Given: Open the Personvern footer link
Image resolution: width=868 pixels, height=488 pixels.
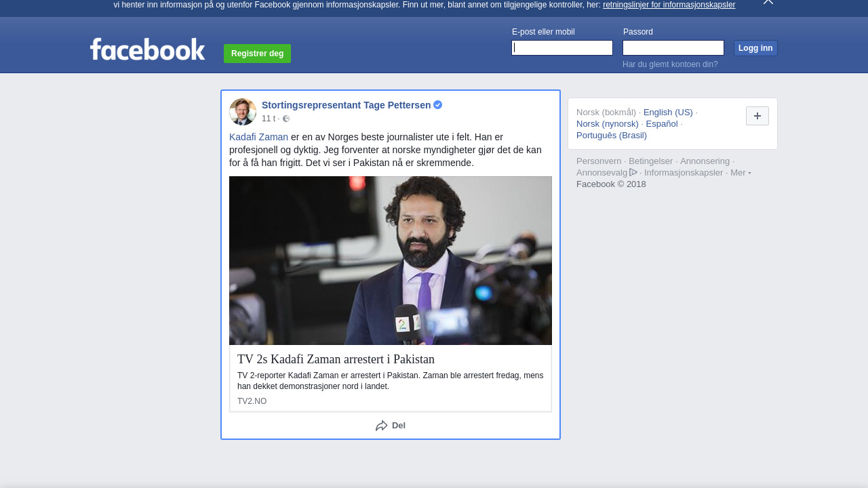Looking at the screenshot, I should pyautogui.click(x=599, y=161).
